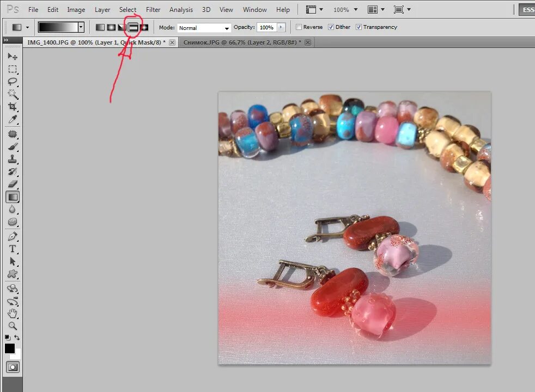Select the Rectangular Marquee tool

point(13,69)
